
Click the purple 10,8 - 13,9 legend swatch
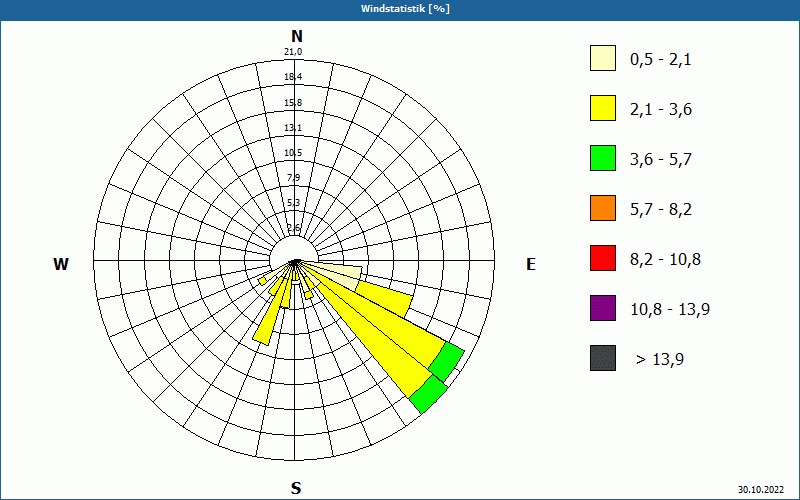603,308
